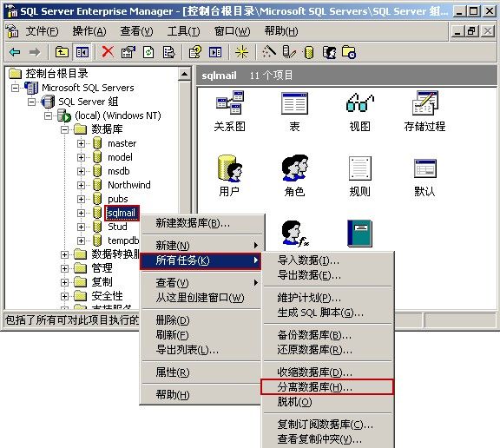Expand the master database node
Viewport: 500px width, 448px height.
(81, 143)
